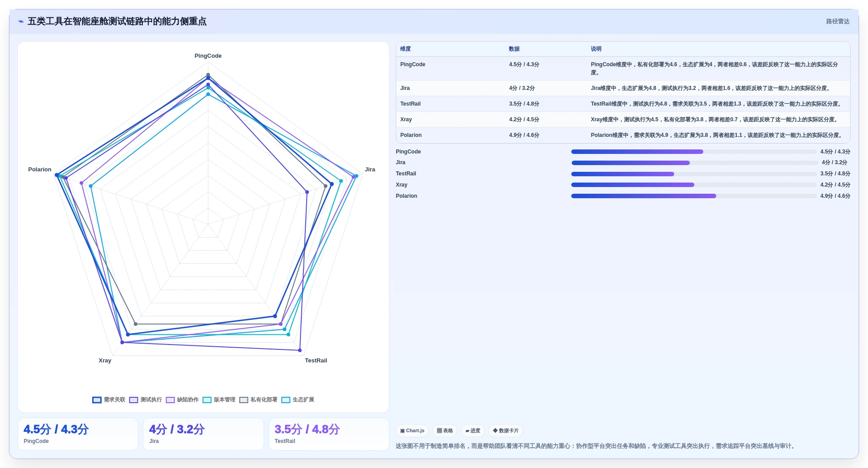Click the Polarion axis label on the radar
Viewport: 868px width, 468px height.
pos(40,170)
